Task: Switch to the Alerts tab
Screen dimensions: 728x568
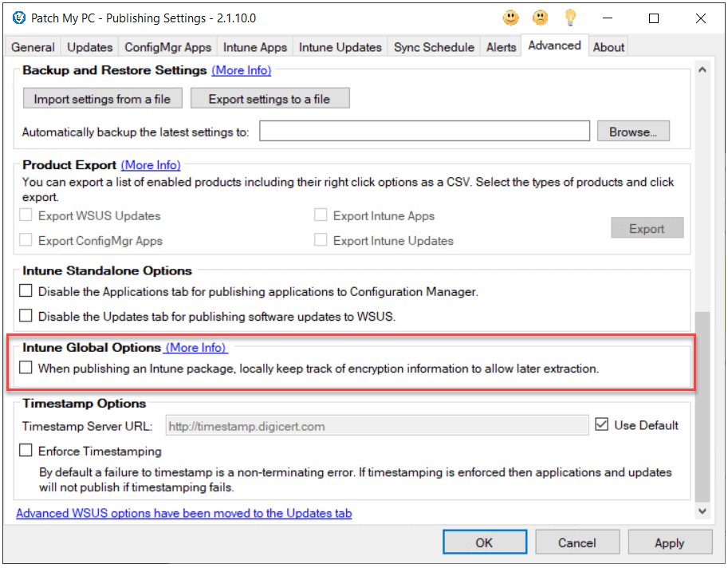Action: (501, 47)
